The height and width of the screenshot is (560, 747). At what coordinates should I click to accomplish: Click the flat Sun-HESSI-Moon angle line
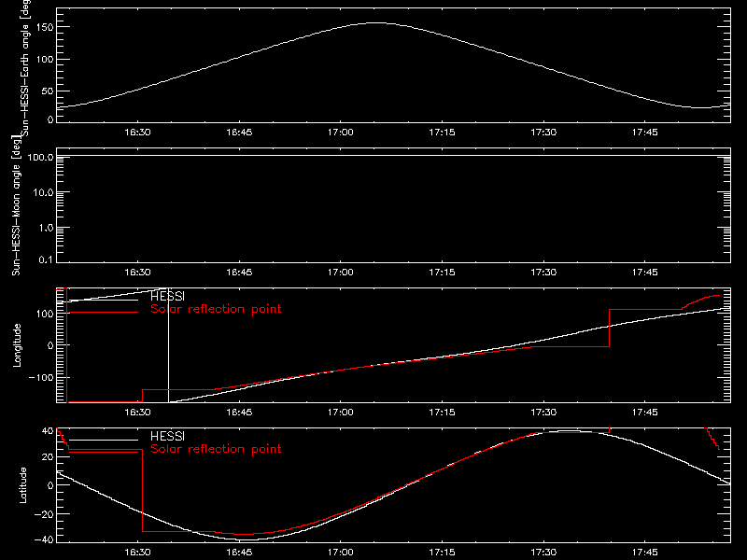coord(393,155)
